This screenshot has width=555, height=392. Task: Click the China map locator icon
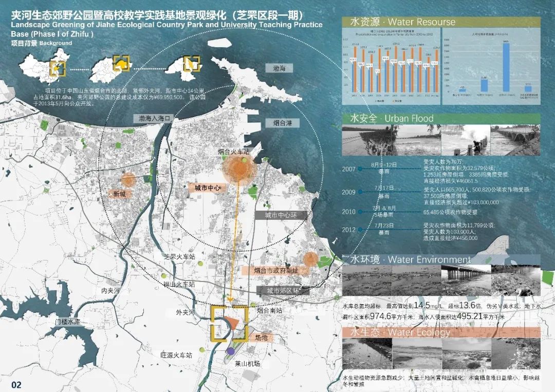pos(44,65)
